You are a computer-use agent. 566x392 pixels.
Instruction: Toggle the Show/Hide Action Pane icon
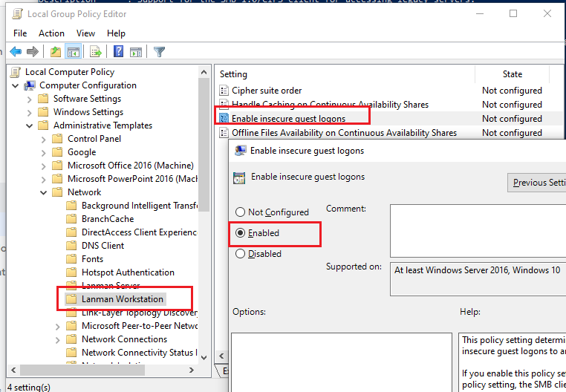coord(136,52)
